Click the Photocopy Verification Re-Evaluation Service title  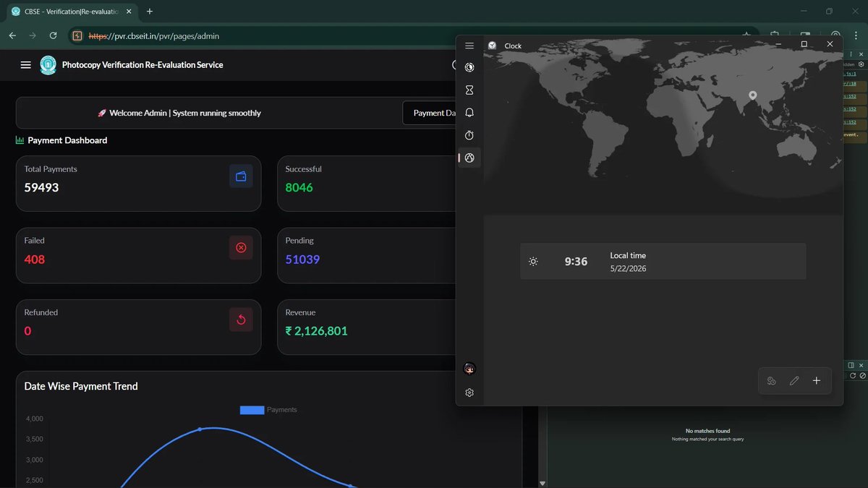(142, 65)
